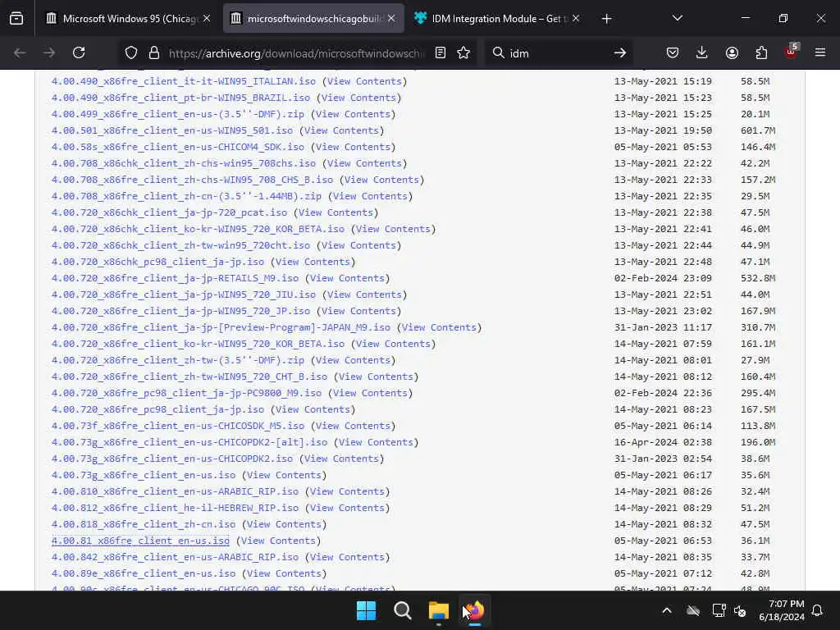Download 4.00.81_x86fre_client_en-us.iso

tap(140, 541)
